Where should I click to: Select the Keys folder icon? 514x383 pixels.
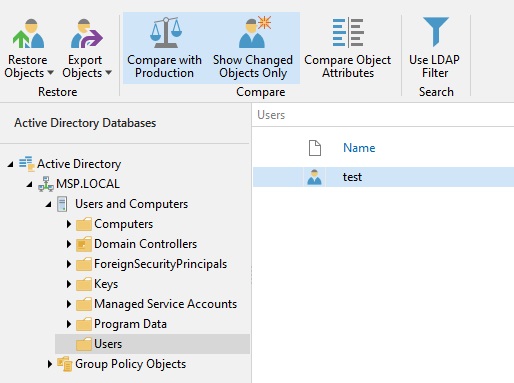click(84, 284)
